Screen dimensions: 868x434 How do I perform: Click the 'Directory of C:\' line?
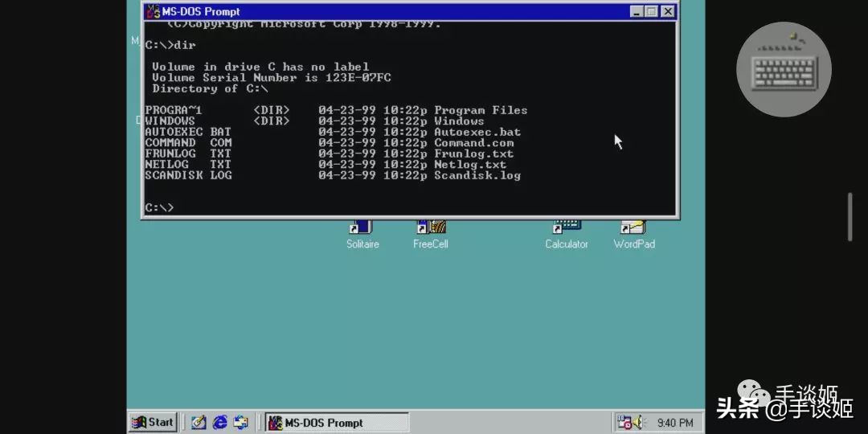click(211, 88)
